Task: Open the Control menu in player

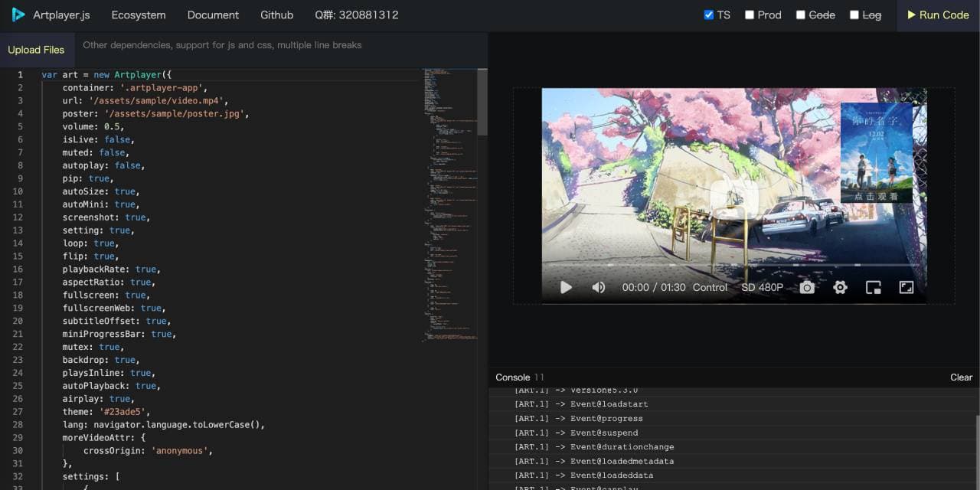Action: (710, 287)
